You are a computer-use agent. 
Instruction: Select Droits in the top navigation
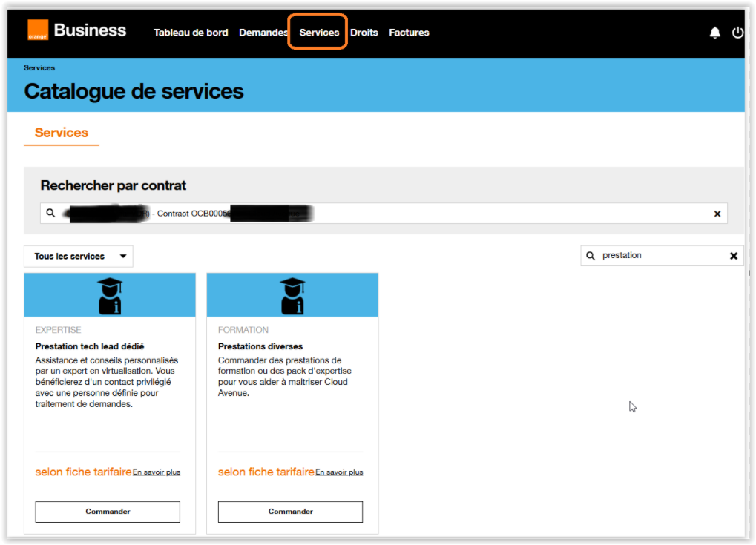364,33
